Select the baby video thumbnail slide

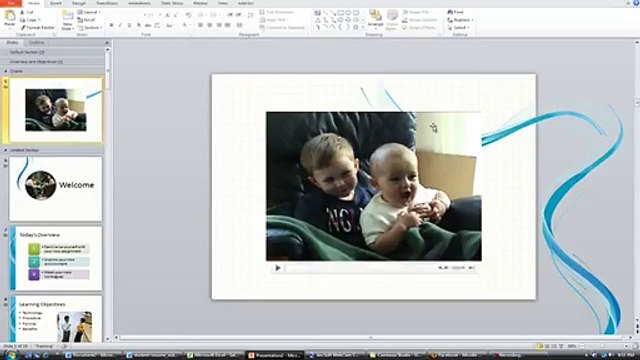click(x=56, y=110)
